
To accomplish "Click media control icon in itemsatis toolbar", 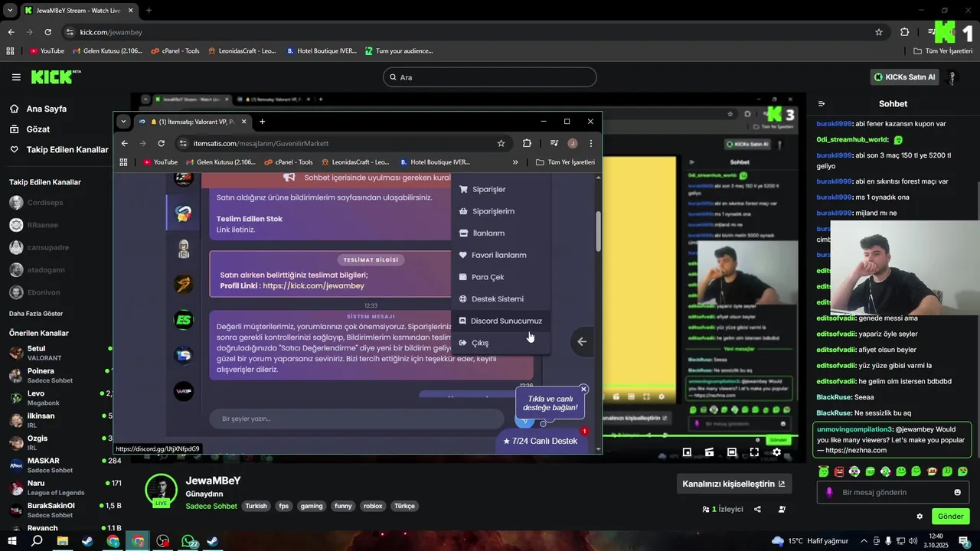I will click(x=554, y=143).
